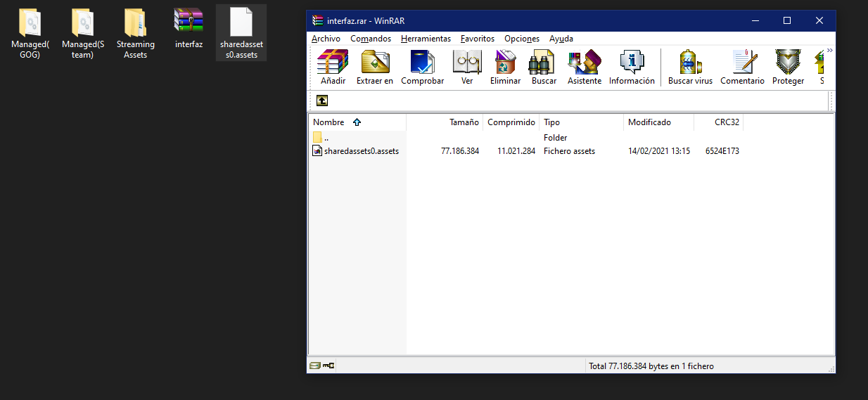Image resolution: width=868 pixels, height=400 pixels.
Task: Run Buscar virus scan
Action: tap(690, 62)
